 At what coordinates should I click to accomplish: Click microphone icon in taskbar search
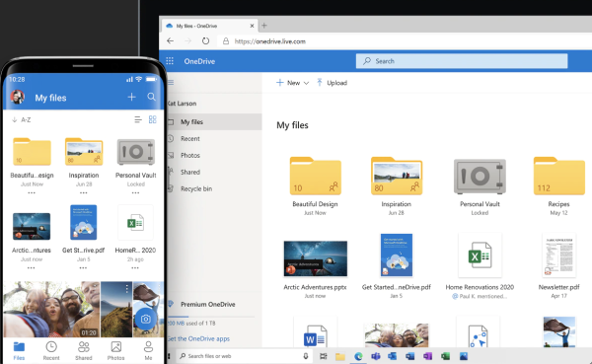click(306, 356)
